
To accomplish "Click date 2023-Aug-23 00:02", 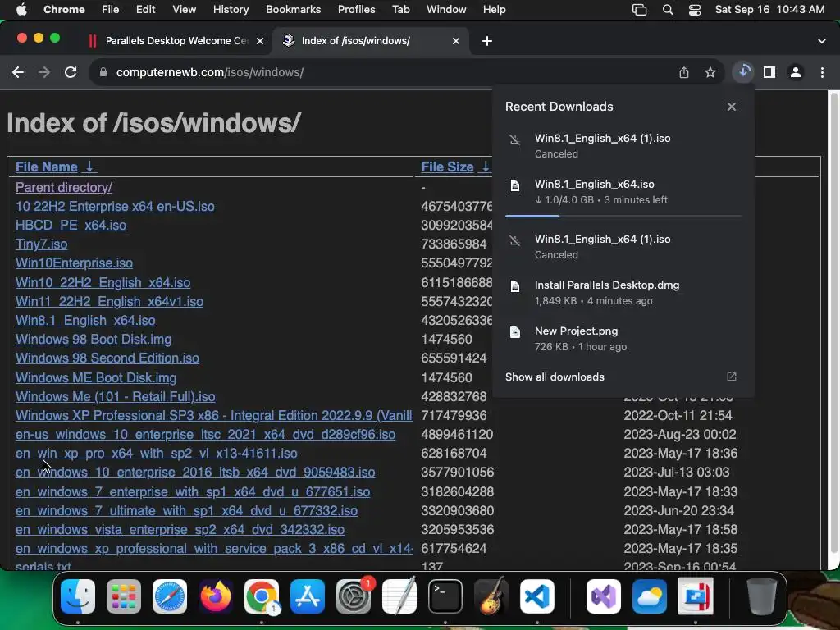I will (x=680, y=434).
